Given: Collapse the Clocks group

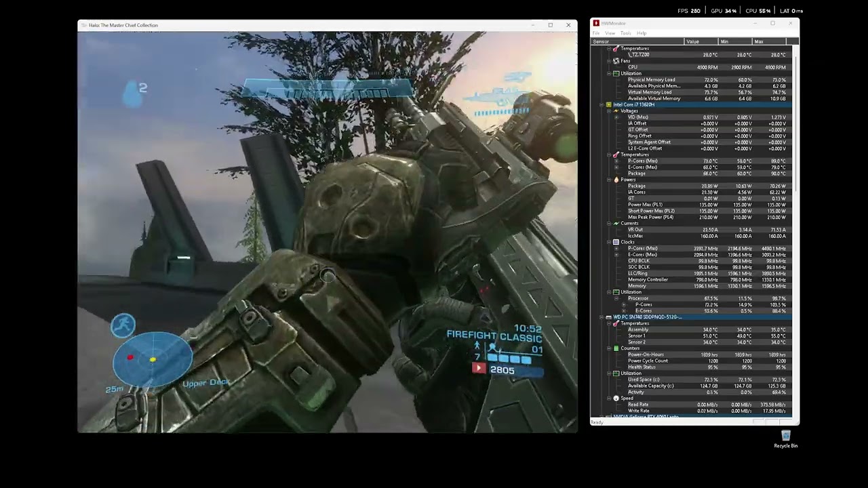Looking at the screenshot, I should pos(609,242).
